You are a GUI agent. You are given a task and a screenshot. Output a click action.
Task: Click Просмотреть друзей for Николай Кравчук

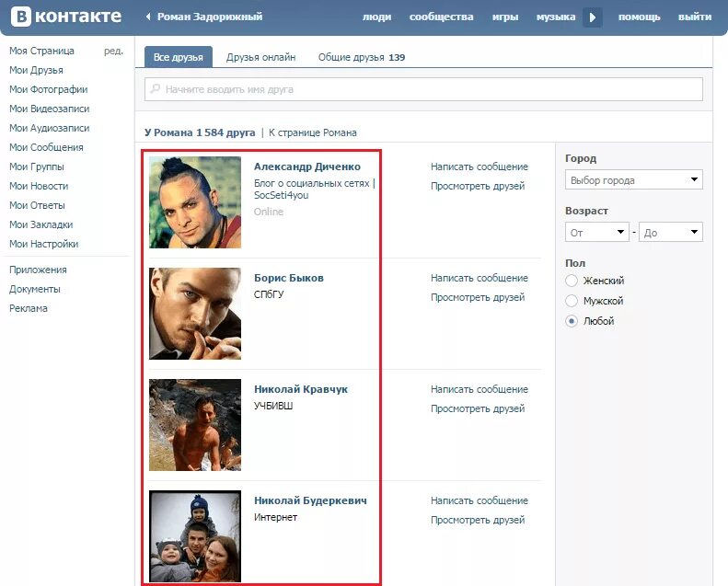(x=478, y=408)
